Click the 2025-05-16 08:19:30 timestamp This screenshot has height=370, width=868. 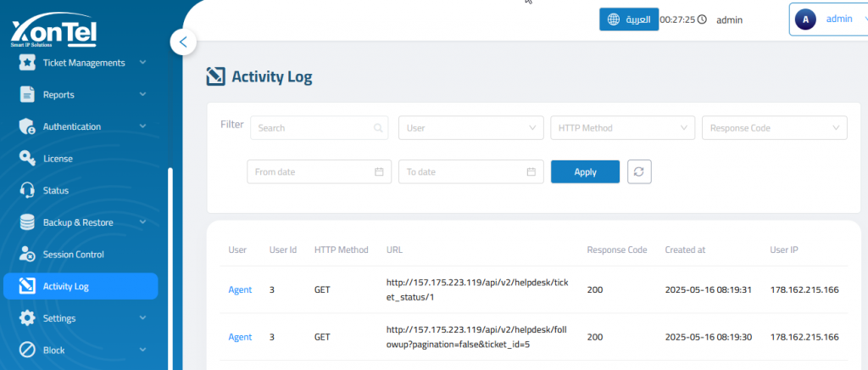click(x=708, y=337)
